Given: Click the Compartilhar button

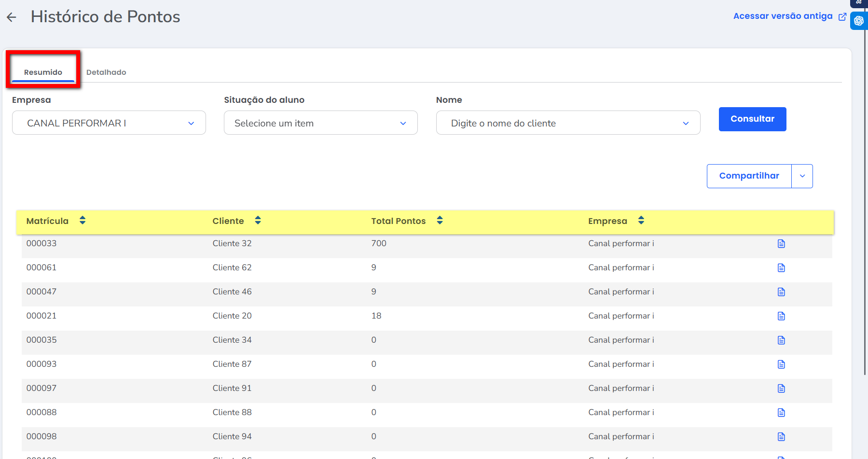Looking at the screenshot, I should click(749, 176).
